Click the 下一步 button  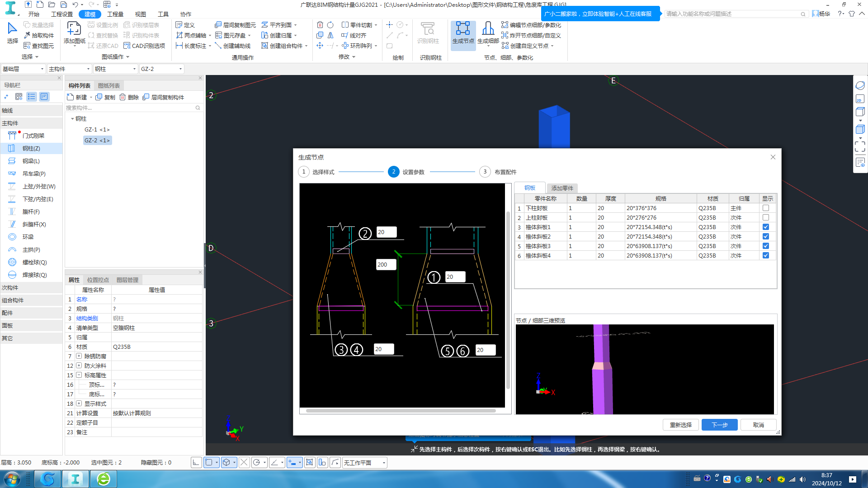719,425
